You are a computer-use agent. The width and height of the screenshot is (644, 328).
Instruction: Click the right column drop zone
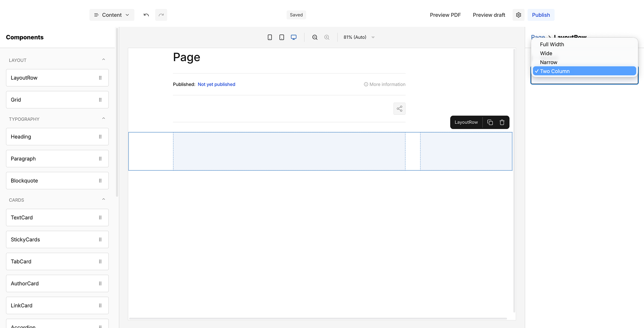click(x=466, y=151)
